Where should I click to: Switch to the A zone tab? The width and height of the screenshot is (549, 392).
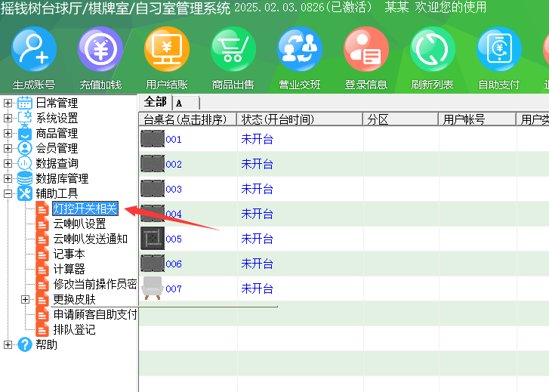coord(180,103)
